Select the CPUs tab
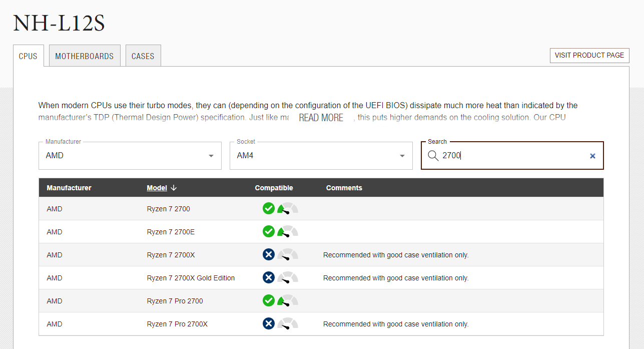 [28, 56]
